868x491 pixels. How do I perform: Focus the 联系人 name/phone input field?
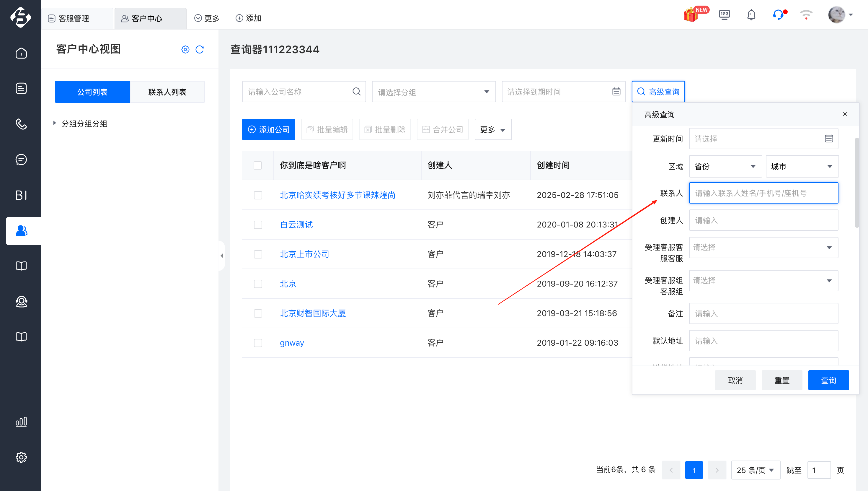point(763,193)
